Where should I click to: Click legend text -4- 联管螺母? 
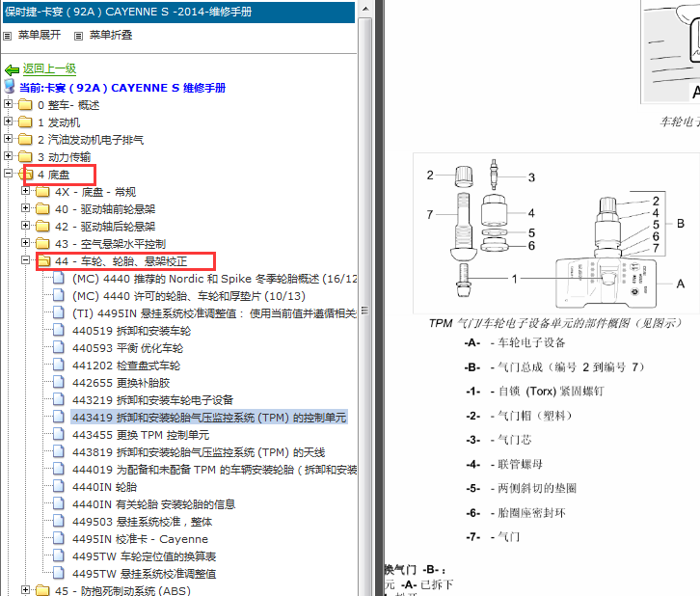tap(504, 464)
